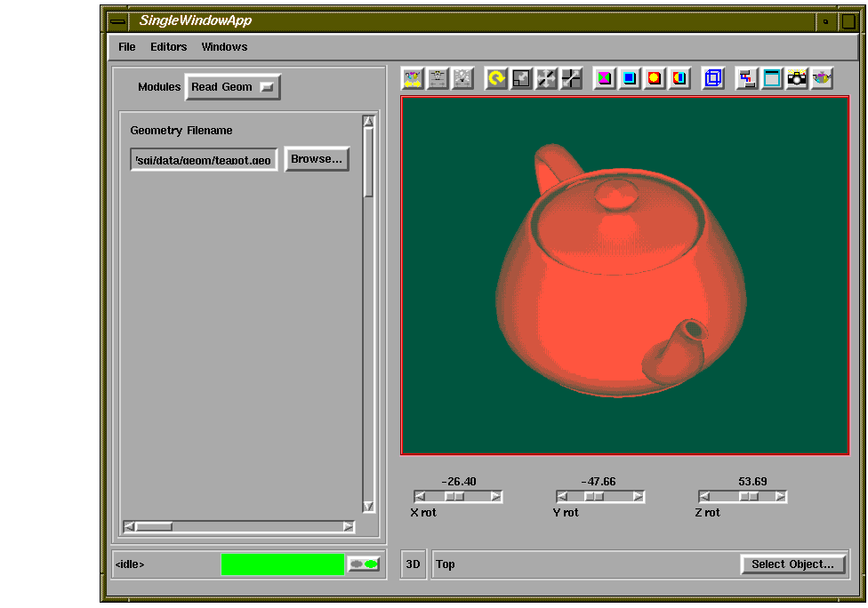Click the Browse... button

[x=317, y=160]
